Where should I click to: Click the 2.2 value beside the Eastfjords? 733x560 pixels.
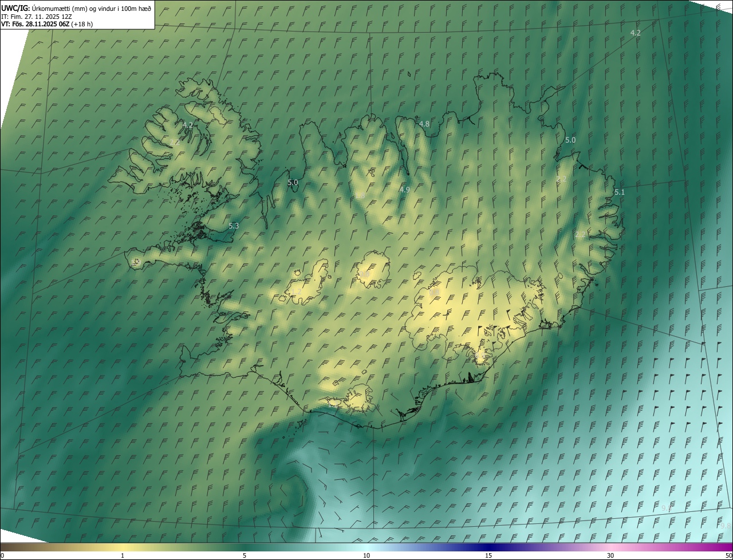click(580, 235)
